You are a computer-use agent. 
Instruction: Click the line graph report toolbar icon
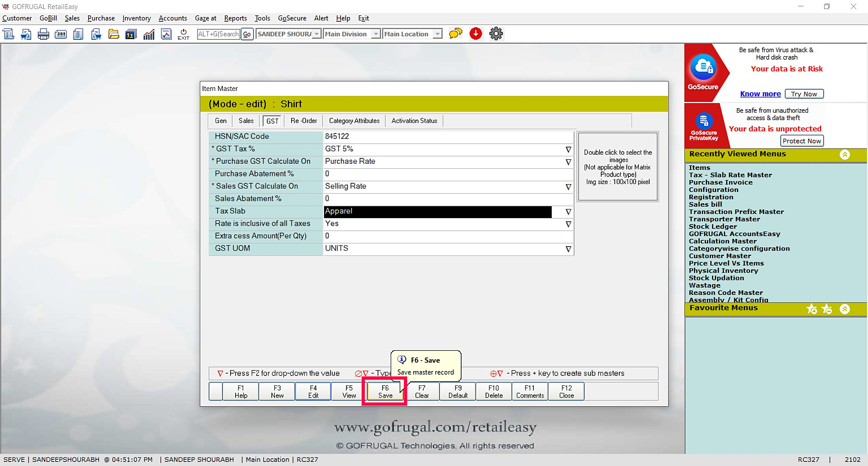(x=166, y=34)
